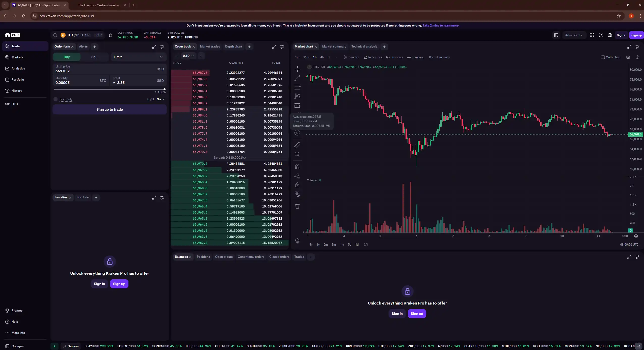The image size is (644, 350).
Task: Open language selector globe icon
Action: coord(610,35)
